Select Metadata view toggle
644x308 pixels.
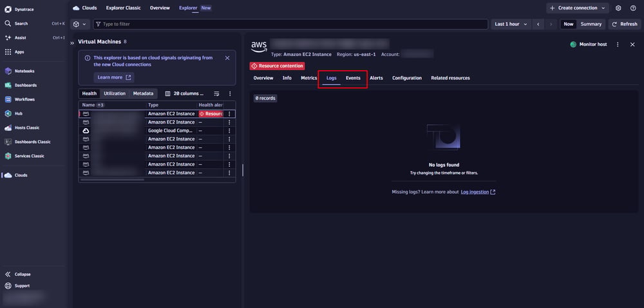coord(143,93)
